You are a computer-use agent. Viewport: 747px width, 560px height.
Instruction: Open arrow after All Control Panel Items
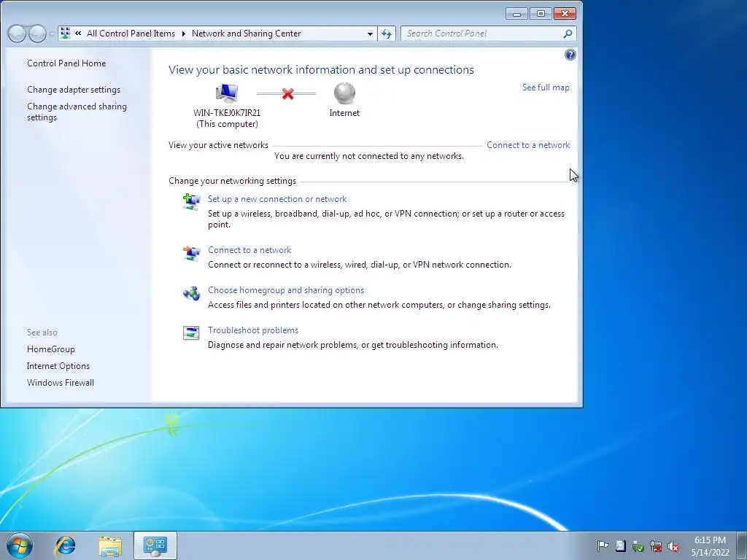click(183, 34)
